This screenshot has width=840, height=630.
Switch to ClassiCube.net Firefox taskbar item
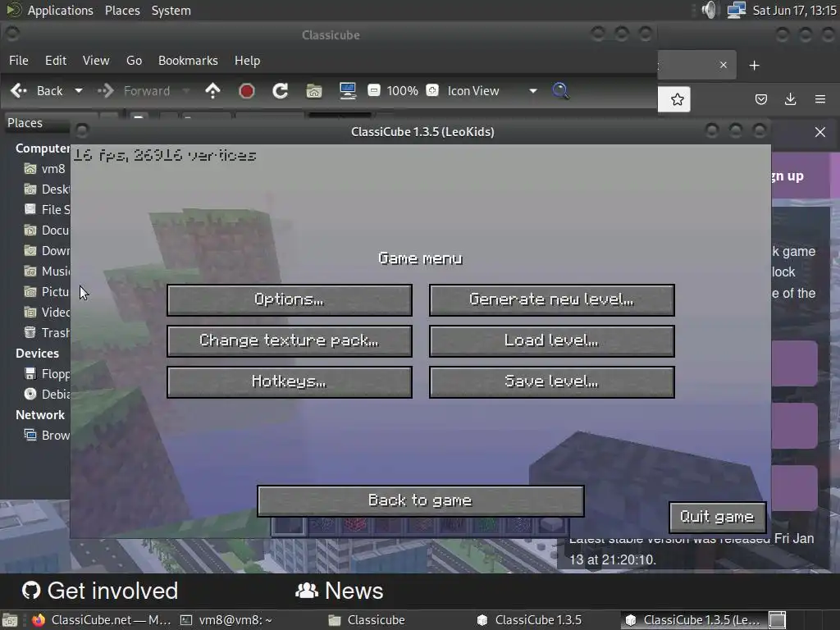(x=101, y=620)
